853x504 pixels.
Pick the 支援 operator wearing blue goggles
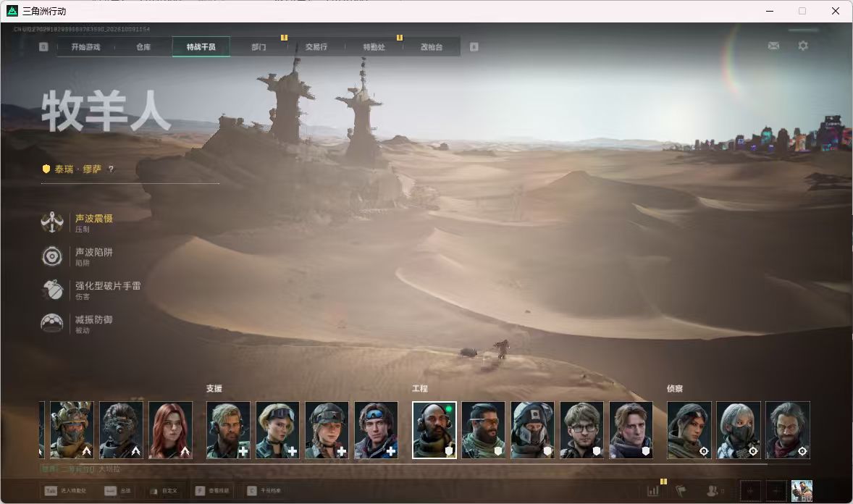376,430
